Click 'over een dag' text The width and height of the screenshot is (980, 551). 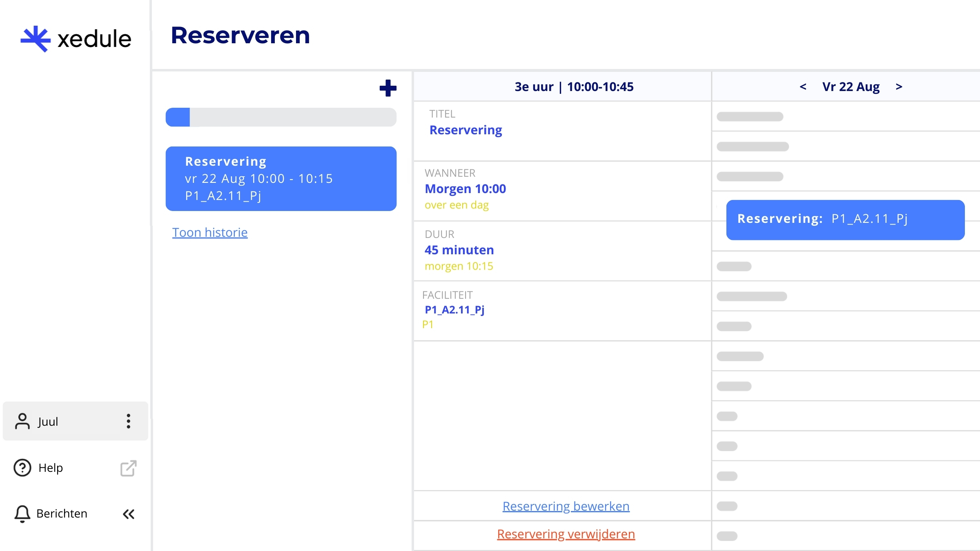pyautogui.click(x=457, y=205)
